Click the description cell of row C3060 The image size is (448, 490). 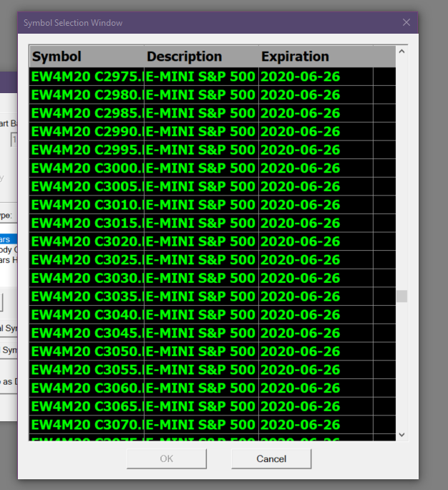click(201, 388)
